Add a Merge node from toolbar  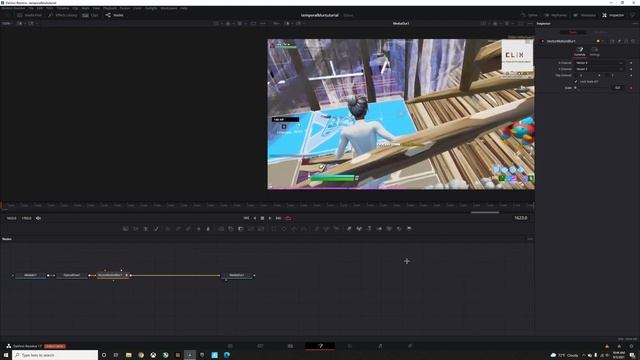point(221,229)
